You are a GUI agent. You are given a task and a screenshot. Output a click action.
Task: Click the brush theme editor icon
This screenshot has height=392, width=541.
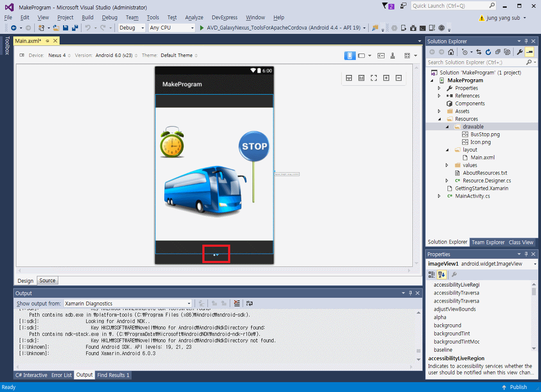[x=393, y=56]
